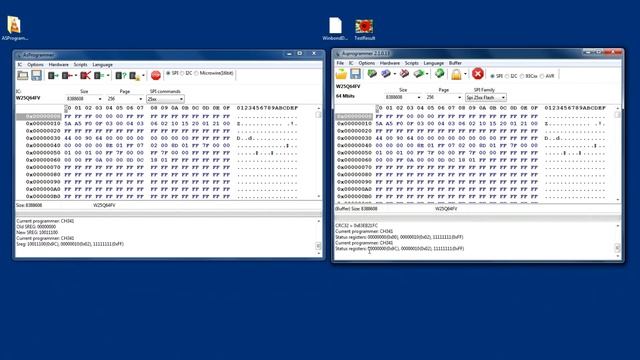
Task: Save file icon in left AsProgrammer toolbar
Action: (x=37, y=75)
